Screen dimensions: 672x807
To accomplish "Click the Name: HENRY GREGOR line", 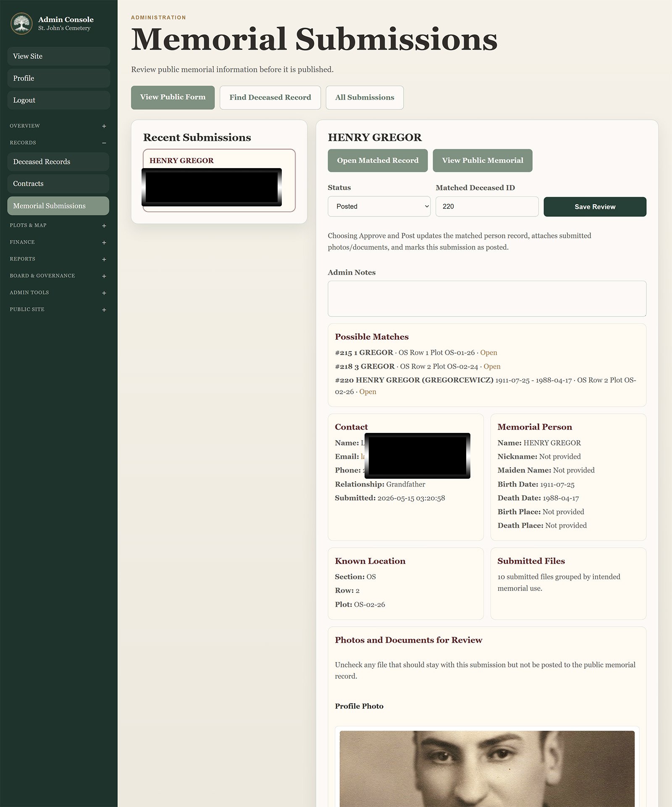I will [539, 443].
